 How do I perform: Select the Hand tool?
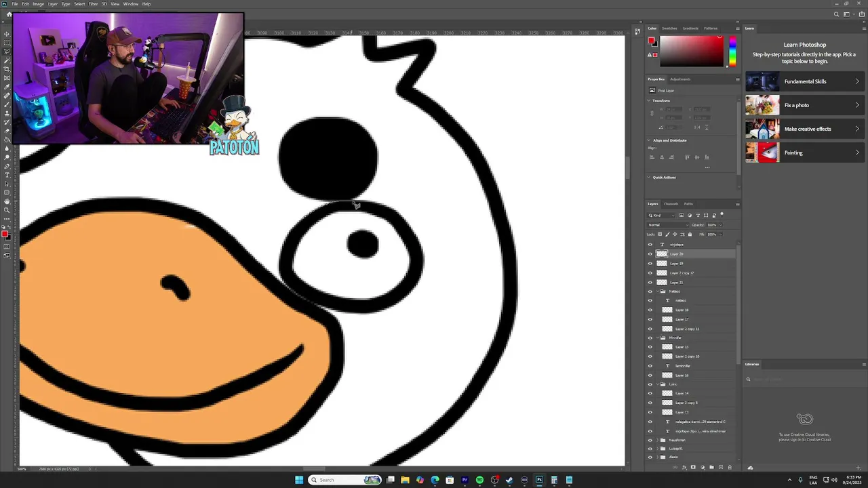(x=7, y=201)
